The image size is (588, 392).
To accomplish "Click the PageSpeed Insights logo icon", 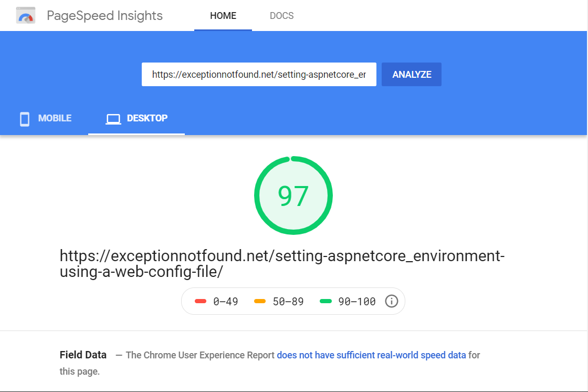I will click(x=26, y=16).
